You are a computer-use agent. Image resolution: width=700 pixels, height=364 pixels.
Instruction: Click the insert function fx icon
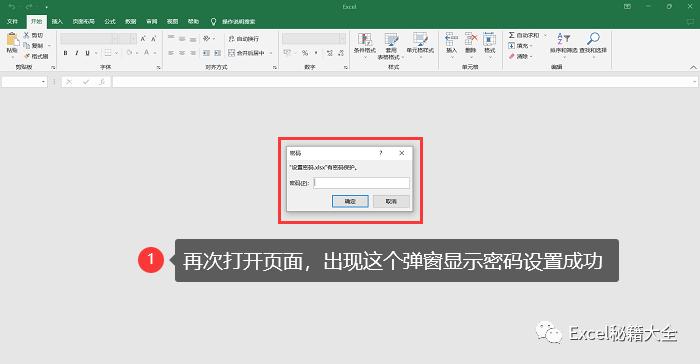coord(102,82)
